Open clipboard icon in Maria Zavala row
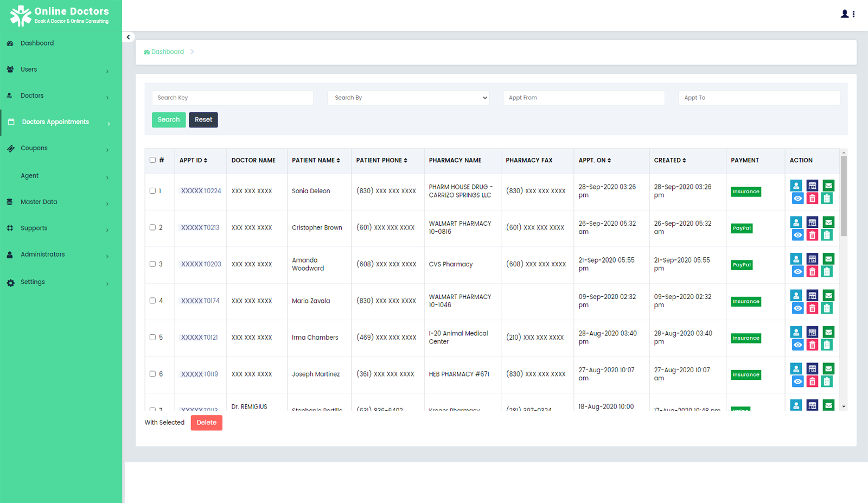Image resolution: width=868 pixels, height=503 pixels. coord(827,308)
